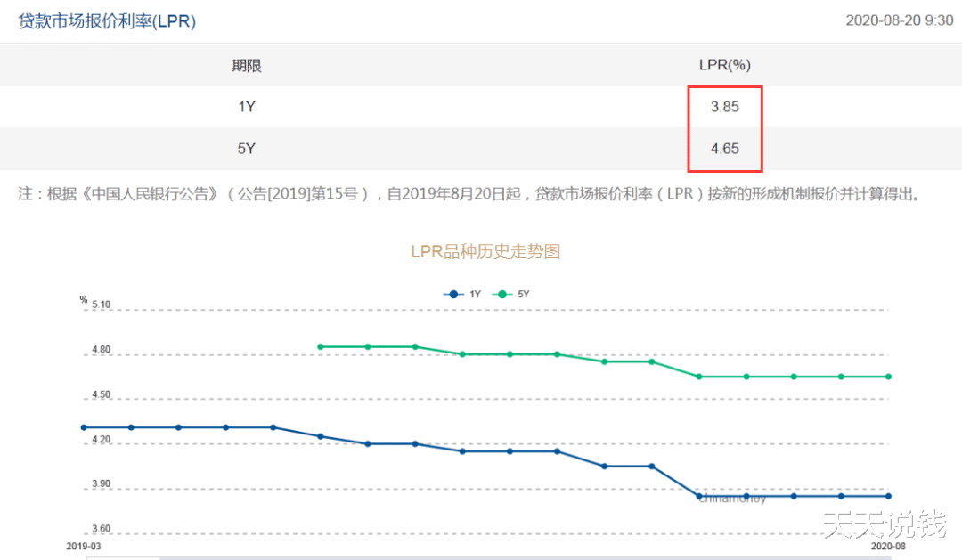This screenshot has height=560, width=962.
Task: Click the last blue 1Y data point
Action: 888,496
